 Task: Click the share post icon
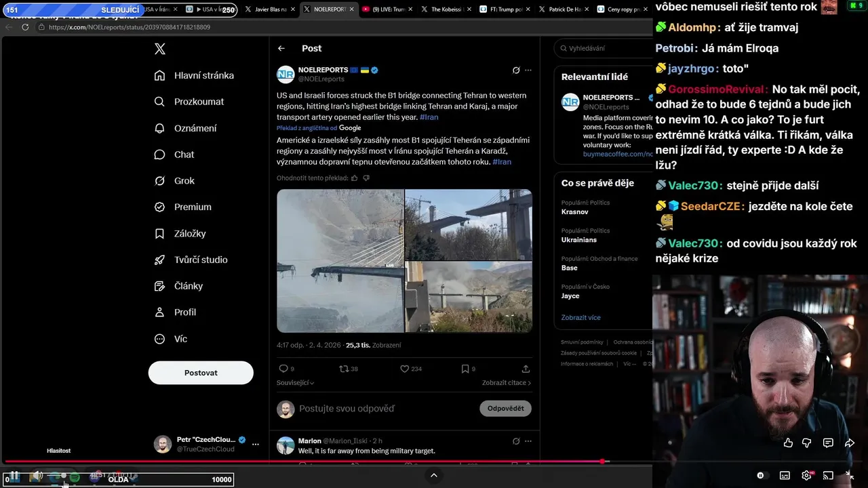[x=526, y=369]
